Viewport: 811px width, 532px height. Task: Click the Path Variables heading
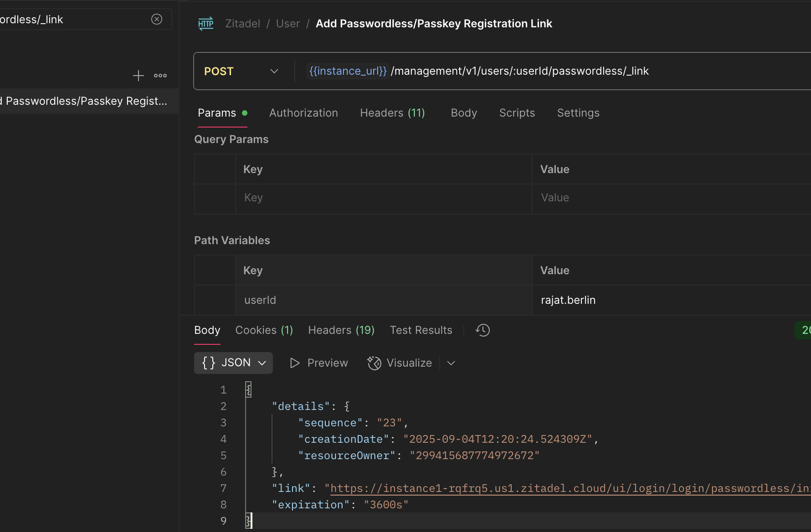(x=232, y=240)
